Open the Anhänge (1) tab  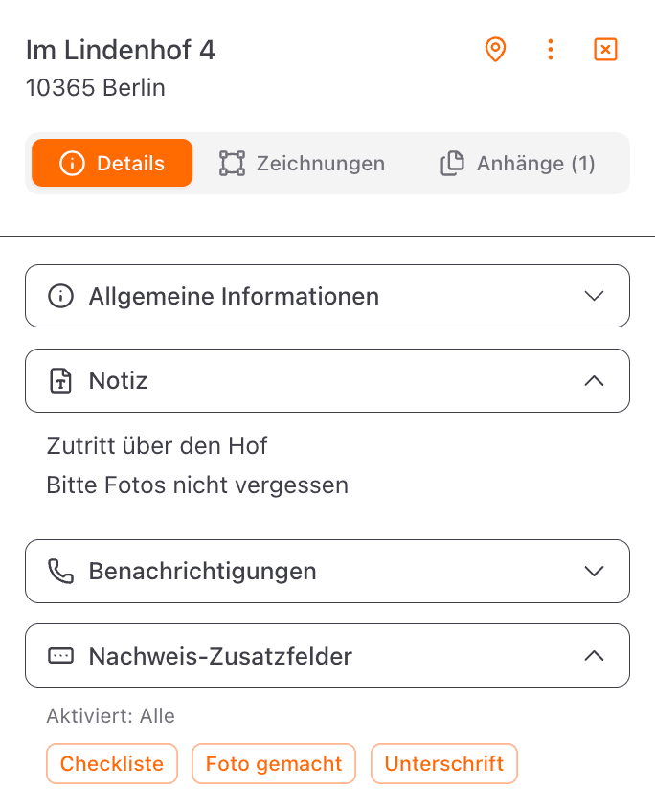[519, 163]
